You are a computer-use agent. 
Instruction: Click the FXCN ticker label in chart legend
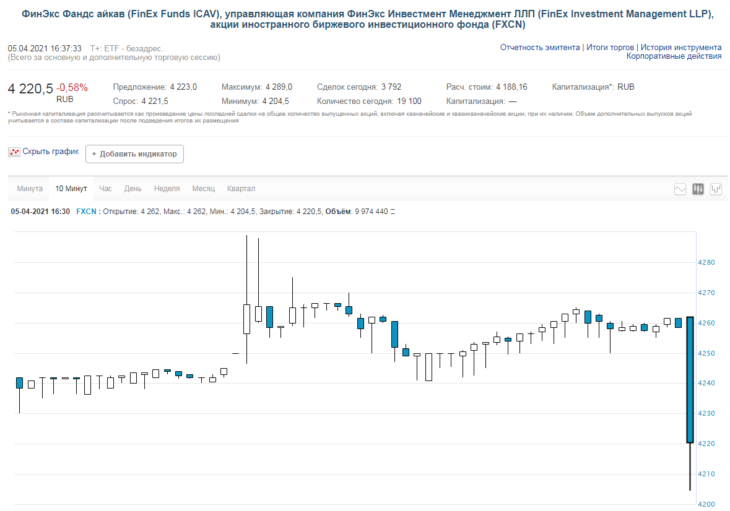coord(86,212)
